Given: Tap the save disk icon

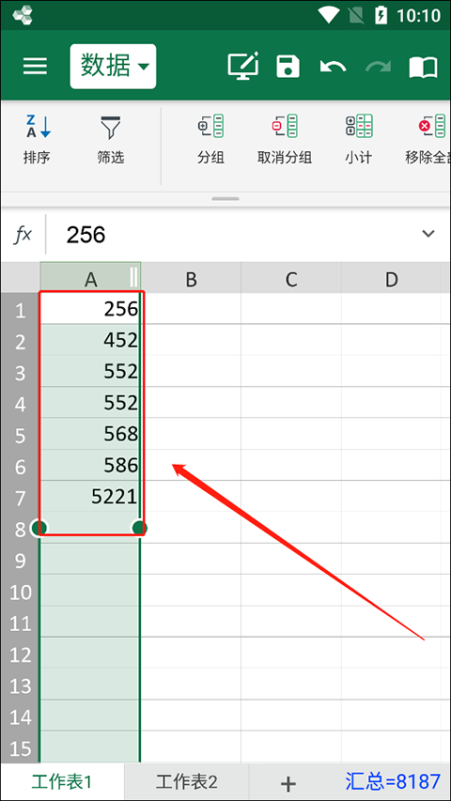Looking at the screenshot, I should (x=288, y=66).
